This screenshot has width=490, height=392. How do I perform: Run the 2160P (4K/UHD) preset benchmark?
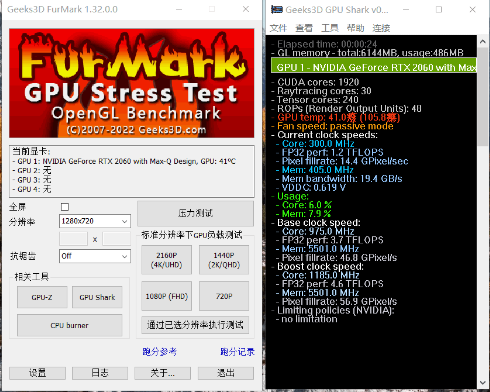pos(166,260)
